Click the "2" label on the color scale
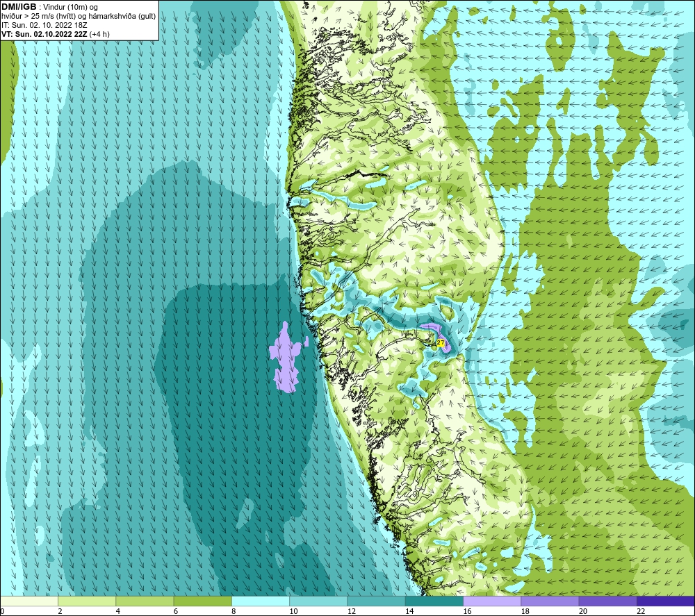Viewport: 695px width, 616px height. [x=60, y=611]
